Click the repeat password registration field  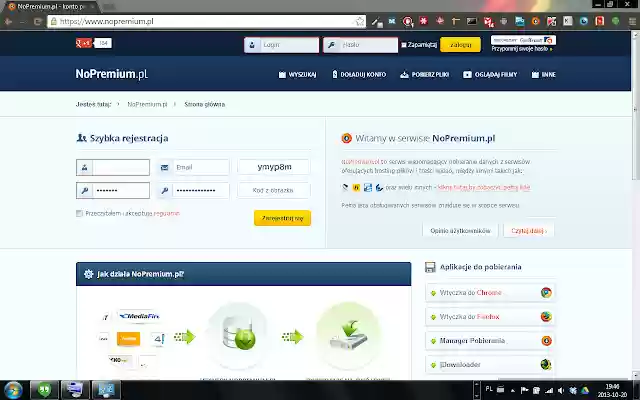[x=193, y=191]
